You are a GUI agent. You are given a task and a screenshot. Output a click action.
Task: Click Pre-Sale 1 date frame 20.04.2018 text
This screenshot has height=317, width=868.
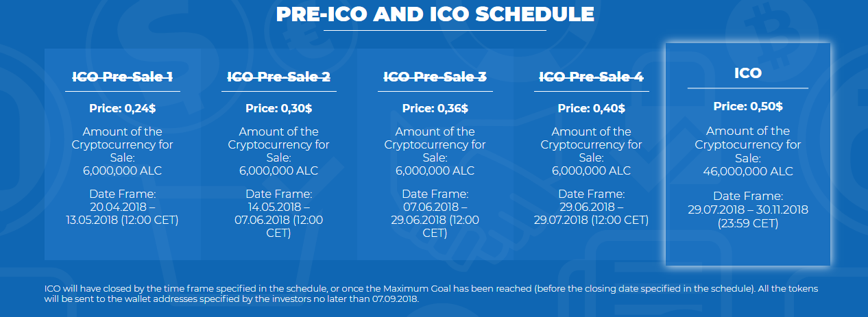click(122, 207)
